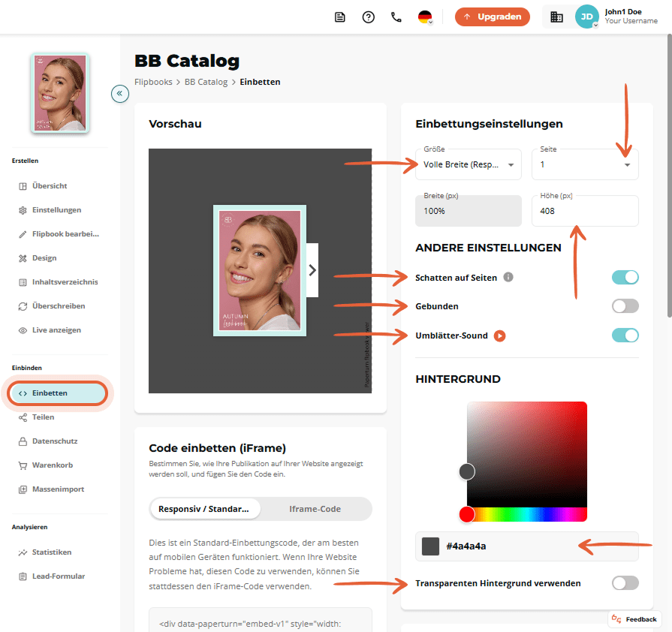Enable the Gebunden switch

tap(625, 306)
